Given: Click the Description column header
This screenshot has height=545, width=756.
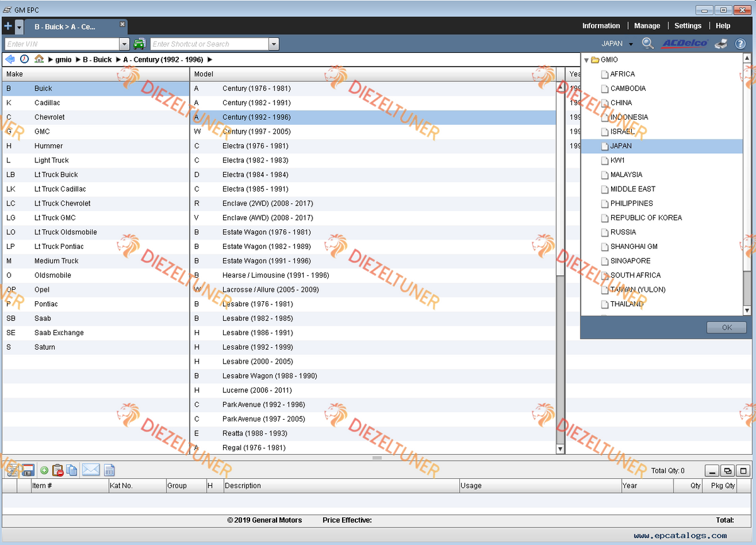Looking at the screenshot, I should (x=341, y=486).
